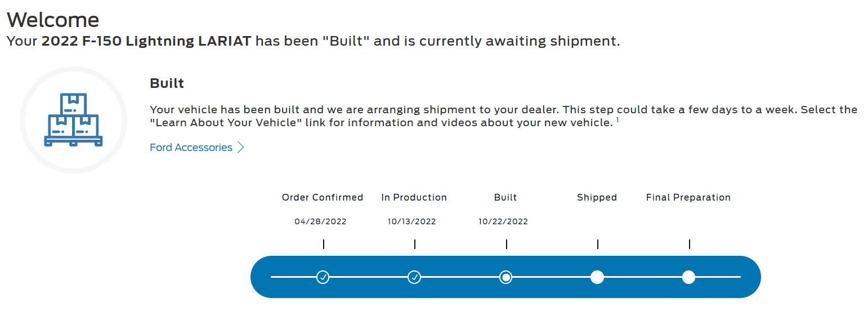Click the Shipped stage label

coord(597,198)
